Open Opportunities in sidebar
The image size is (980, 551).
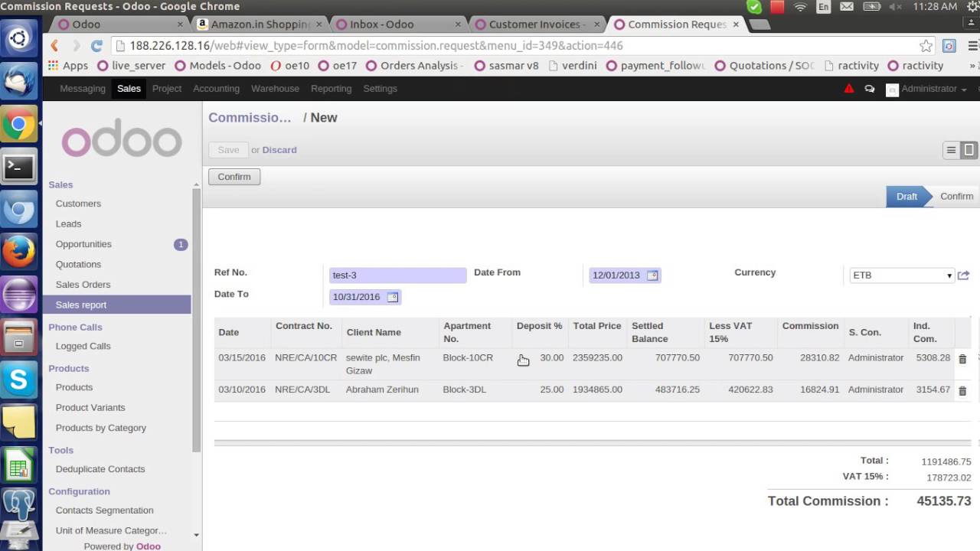(83, 244)
